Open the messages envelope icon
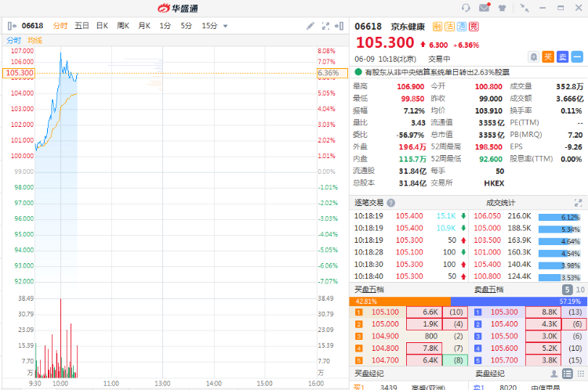The image size is (588, 390). point(483,8)
